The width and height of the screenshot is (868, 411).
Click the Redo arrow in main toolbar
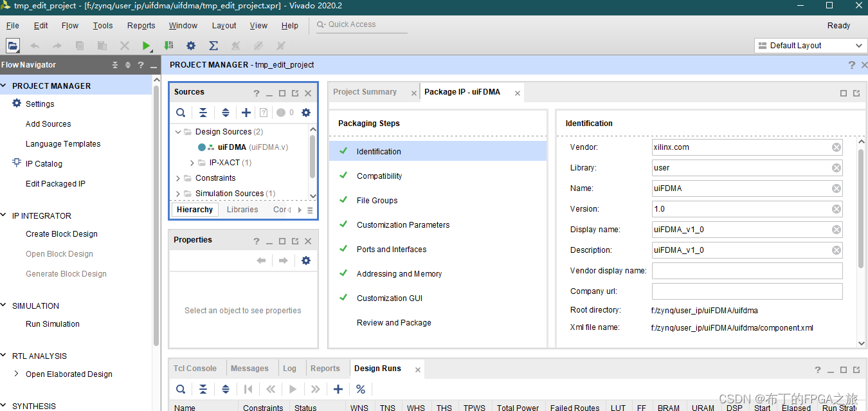point(57,46)
